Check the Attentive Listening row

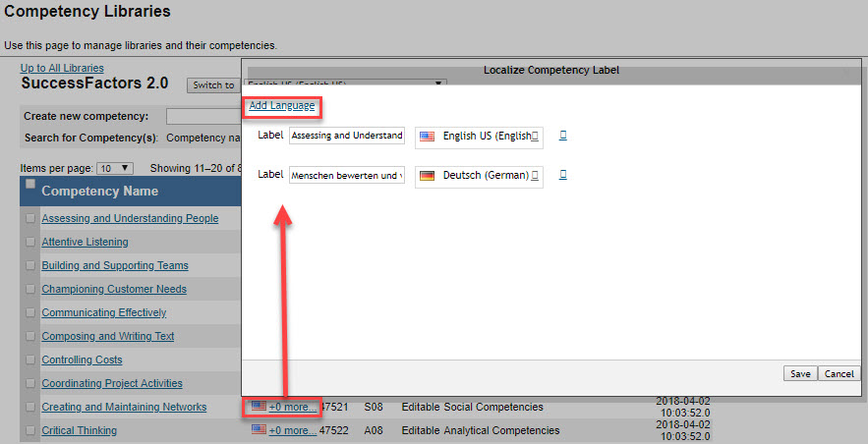click(x=30, y=243)
